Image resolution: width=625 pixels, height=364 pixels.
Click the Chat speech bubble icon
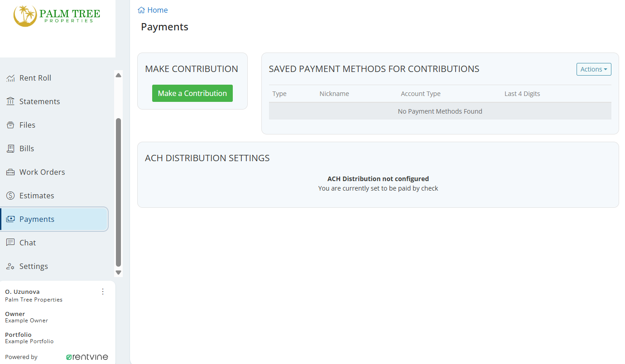point(10,243)
